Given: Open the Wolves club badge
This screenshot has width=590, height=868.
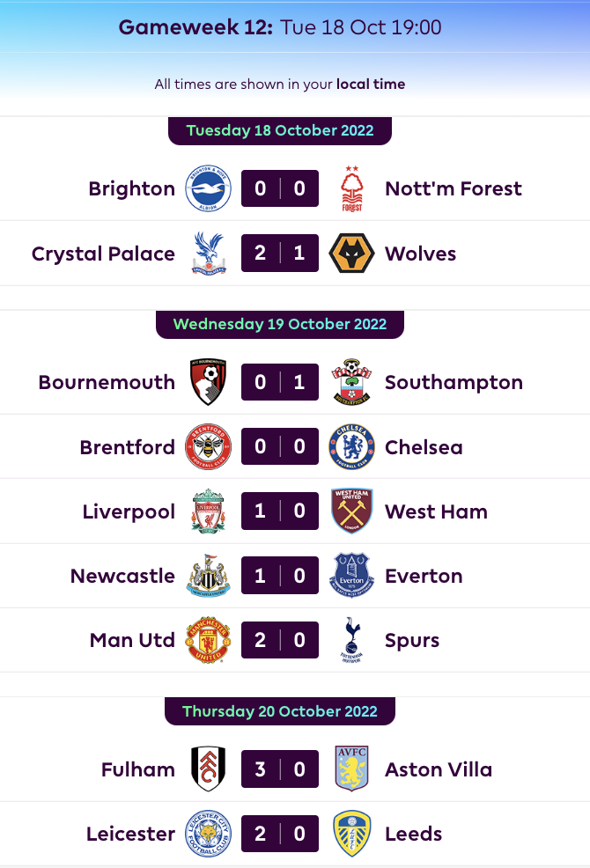Looking at the screenshot, I should [351, 253].
